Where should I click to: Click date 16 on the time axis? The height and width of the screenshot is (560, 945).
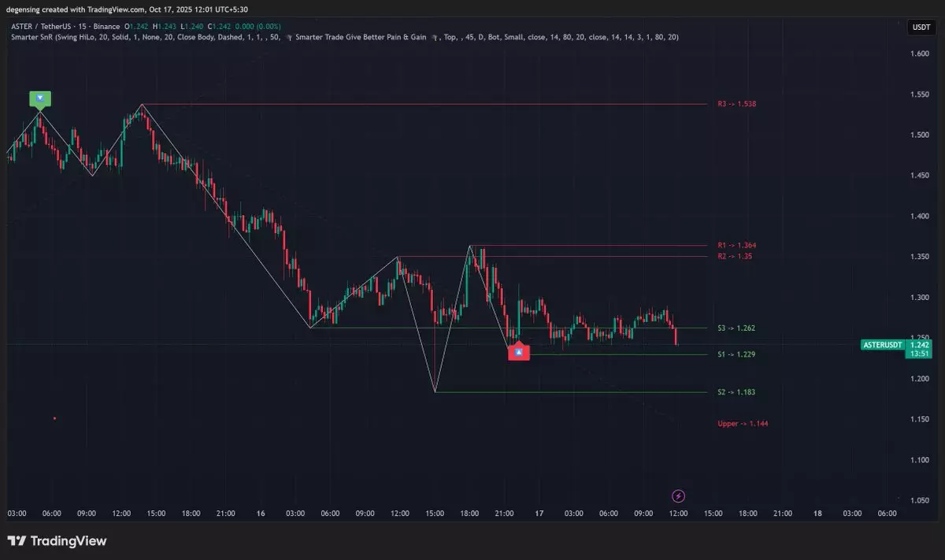tap(261, 514)
